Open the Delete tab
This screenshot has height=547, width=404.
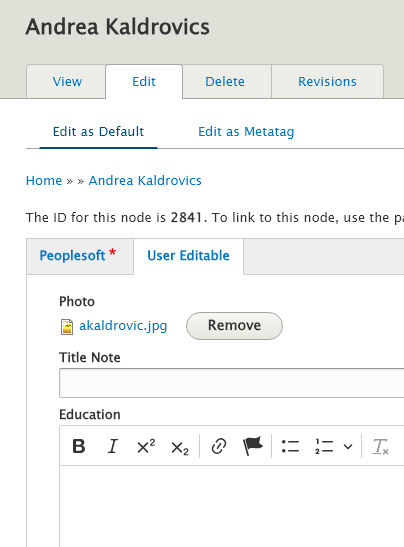pos(227,82)
